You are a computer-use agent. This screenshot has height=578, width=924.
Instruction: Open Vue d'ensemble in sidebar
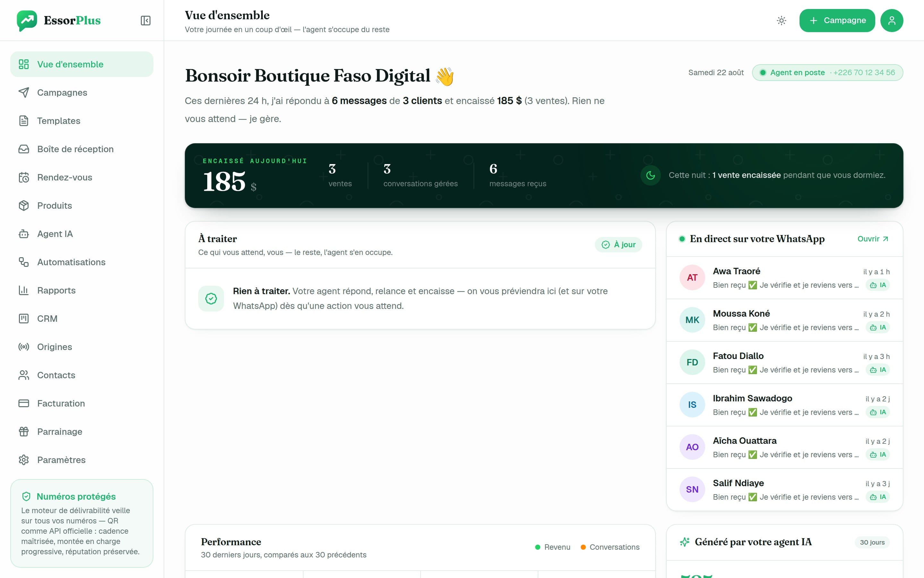coord(82,64)
